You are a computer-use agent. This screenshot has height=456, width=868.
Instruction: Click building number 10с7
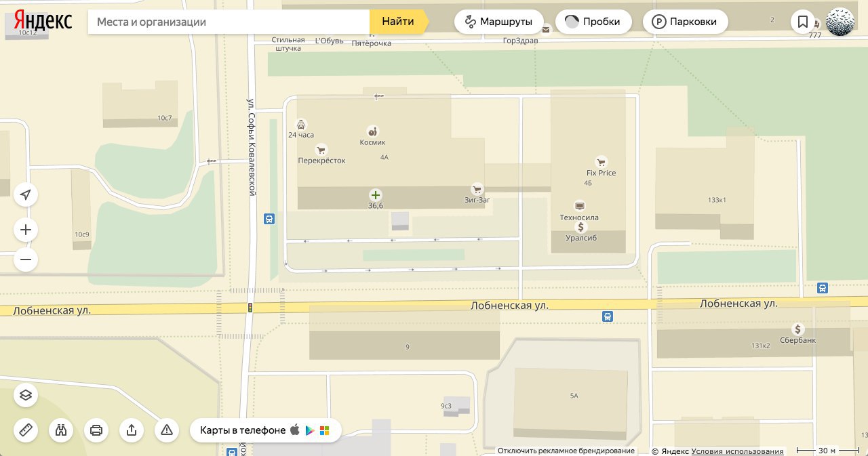tap(165, 118)
